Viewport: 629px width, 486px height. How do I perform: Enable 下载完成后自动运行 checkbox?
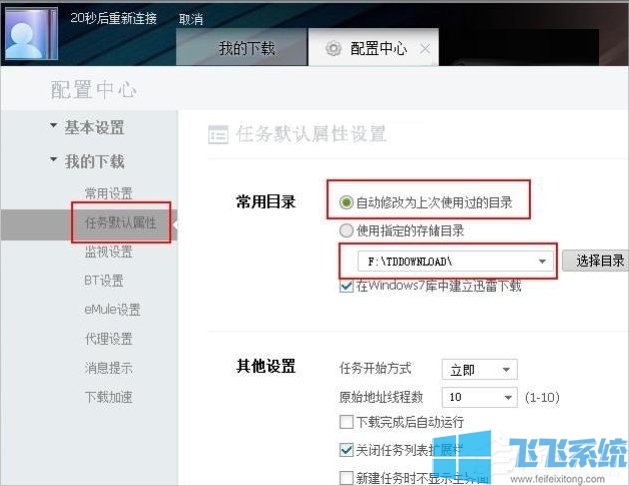point(347,423)
